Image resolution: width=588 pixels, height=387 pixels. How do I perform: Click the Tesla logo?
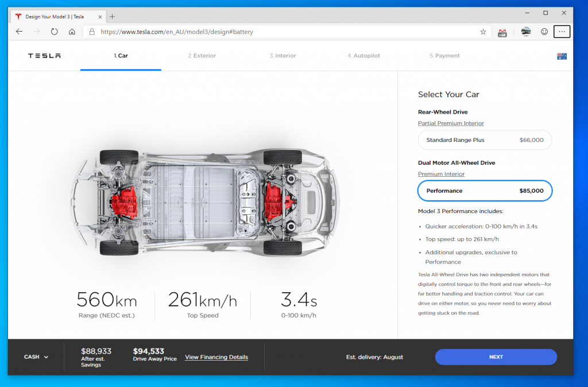point(44,56)
